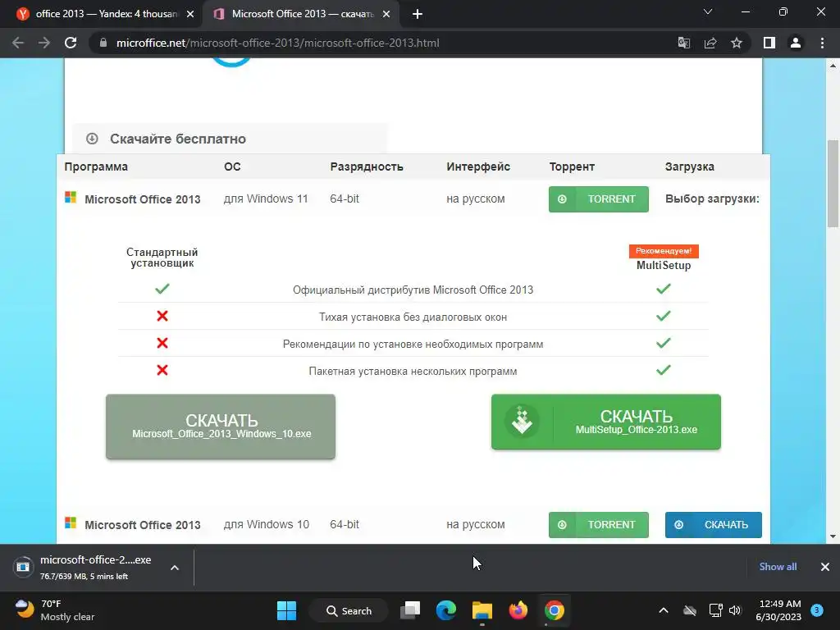Open Google Translate page icon

tap(684, 43)
